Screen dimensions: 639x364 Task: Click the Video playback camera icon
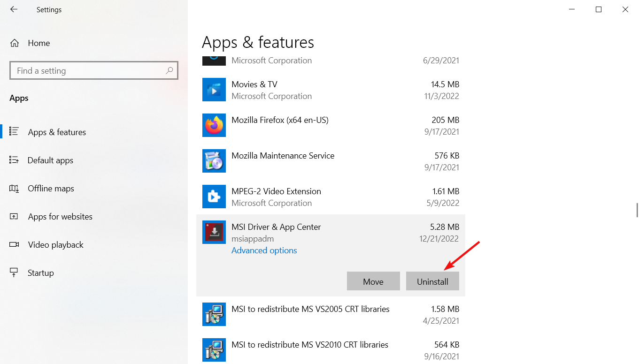[14, 244]
